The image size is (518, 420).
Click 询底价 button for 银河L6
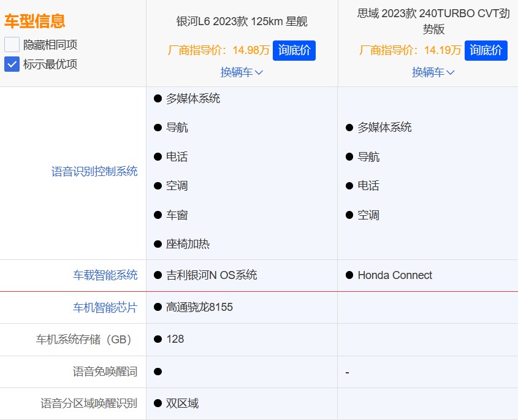(x=294, y=50)
